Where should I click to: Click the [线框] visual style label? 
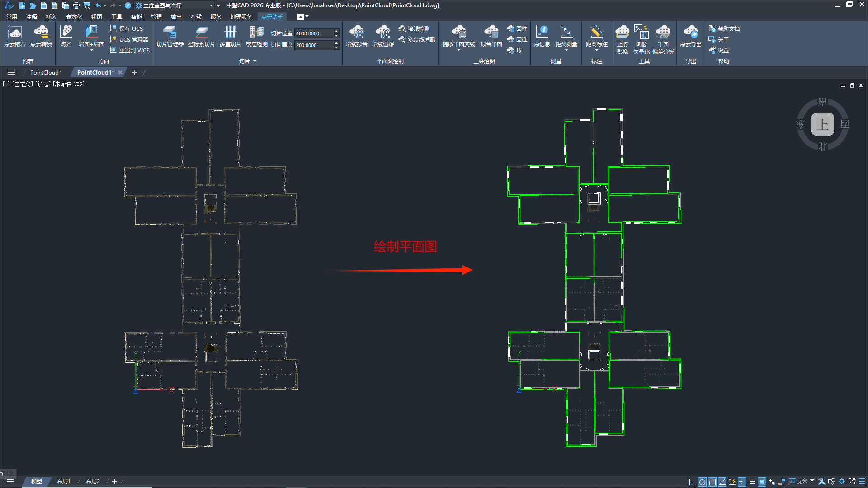(x=43, y=84)
